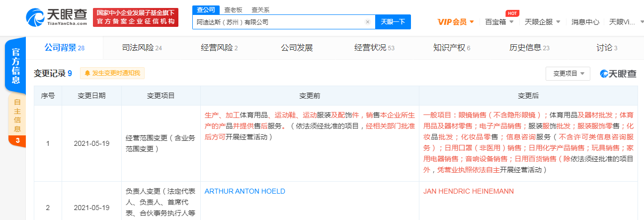Click the 天眼查 logo to go home
This screenshot has height=220, width=644.
point(56,17)
